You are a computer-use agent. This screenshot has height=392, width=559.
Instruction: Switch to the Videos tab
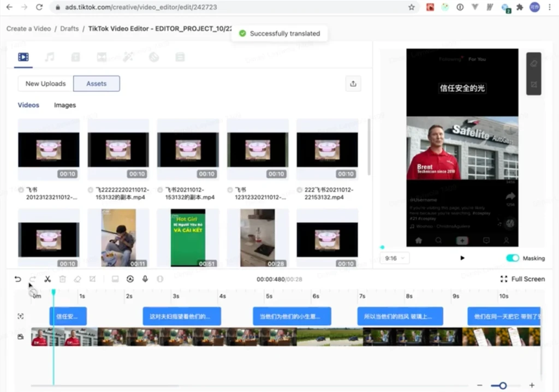28,105
